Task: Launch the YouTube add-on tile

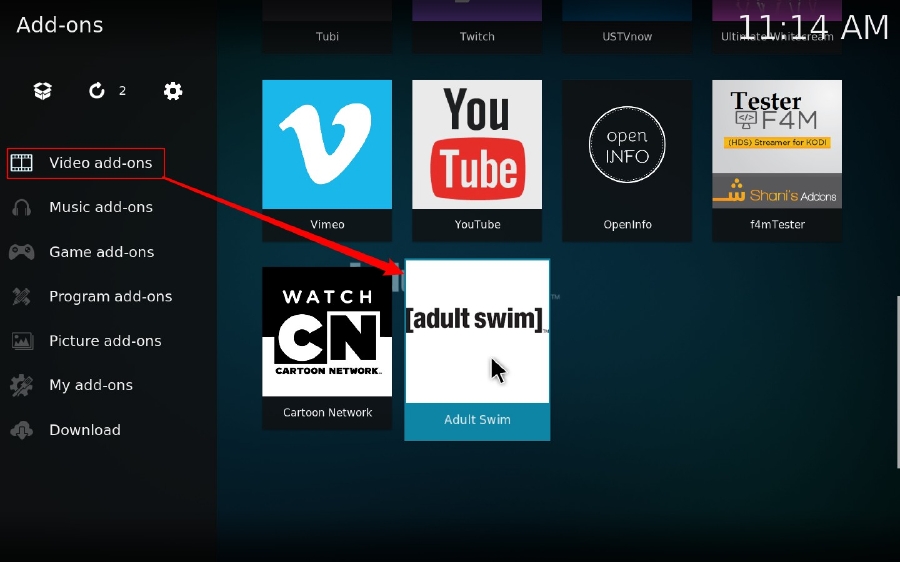Action: tap(477, 160)
